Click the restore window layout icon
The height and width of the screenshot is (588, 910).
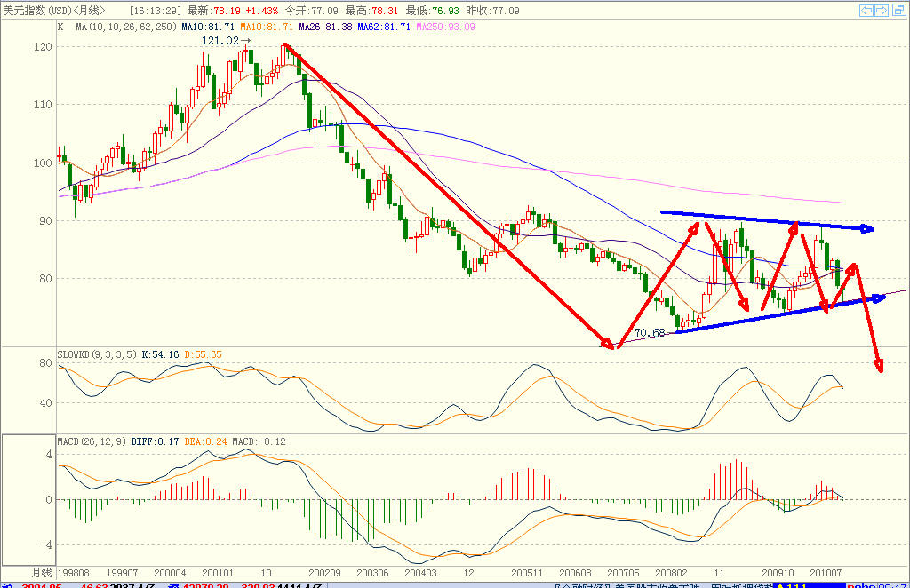click(899, 11)
